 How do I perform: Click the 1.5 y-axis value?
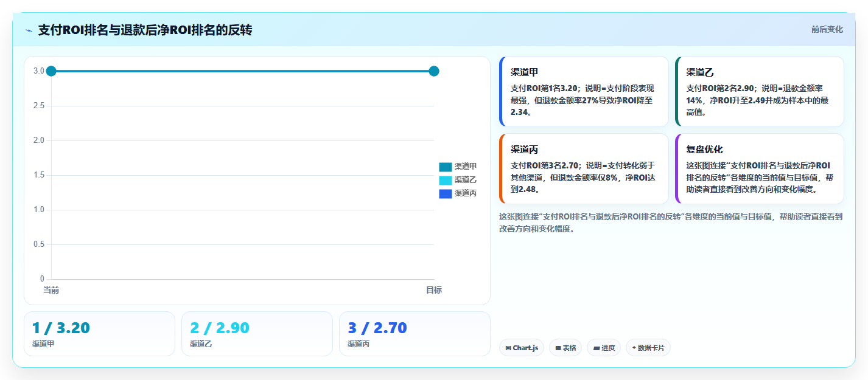coord(39,175)
